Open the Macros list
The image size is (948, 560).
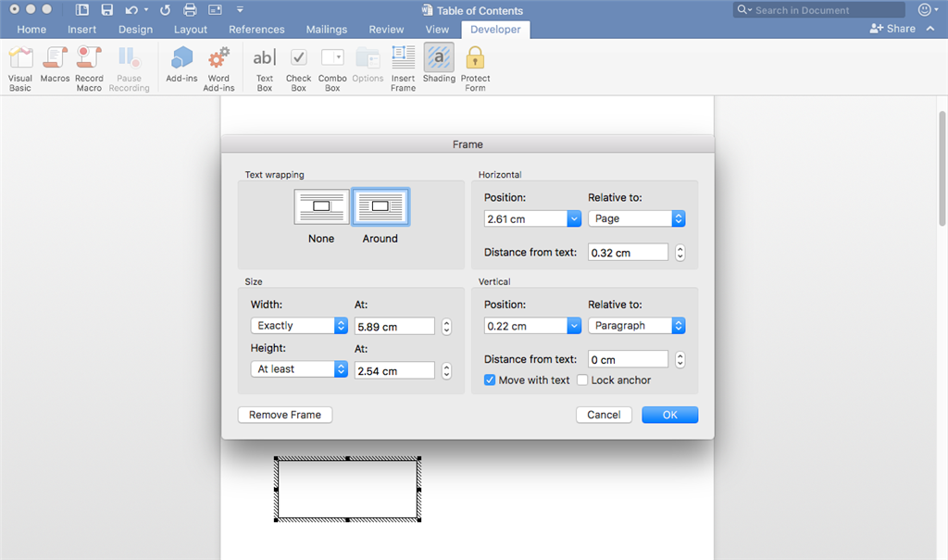point(55,64)
